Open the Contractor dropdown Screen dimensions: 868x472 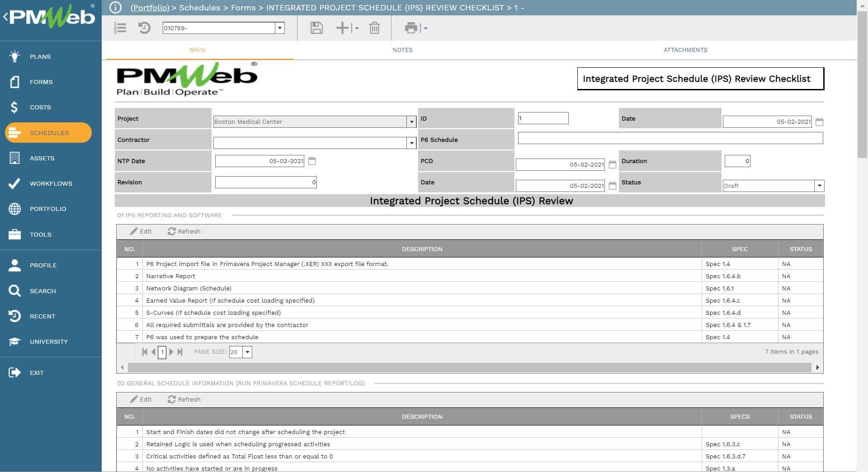click(411, 143)
